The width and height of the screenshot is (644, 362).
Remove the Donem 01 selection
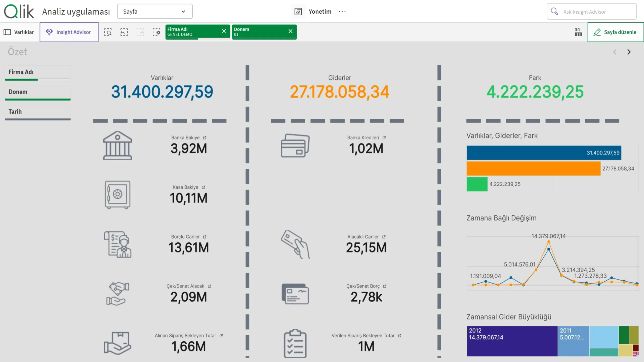[x=291, y=31]
